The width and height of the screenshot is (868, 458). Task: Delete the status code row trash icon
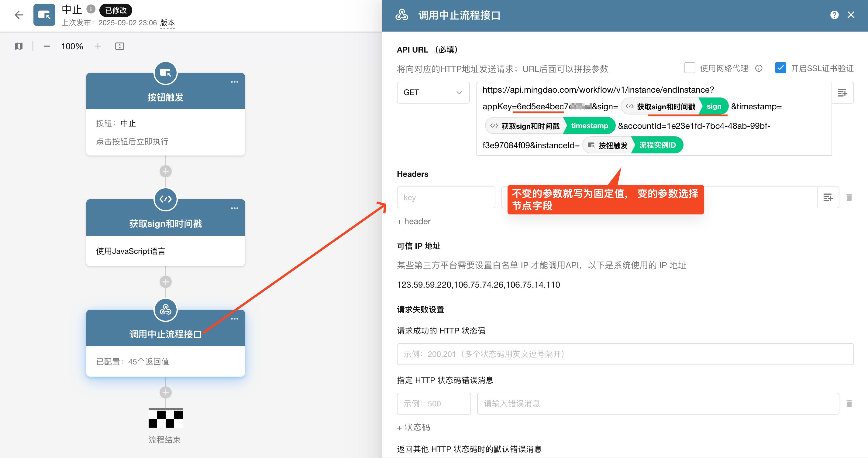pyautogui.click(x=849, y=403)
